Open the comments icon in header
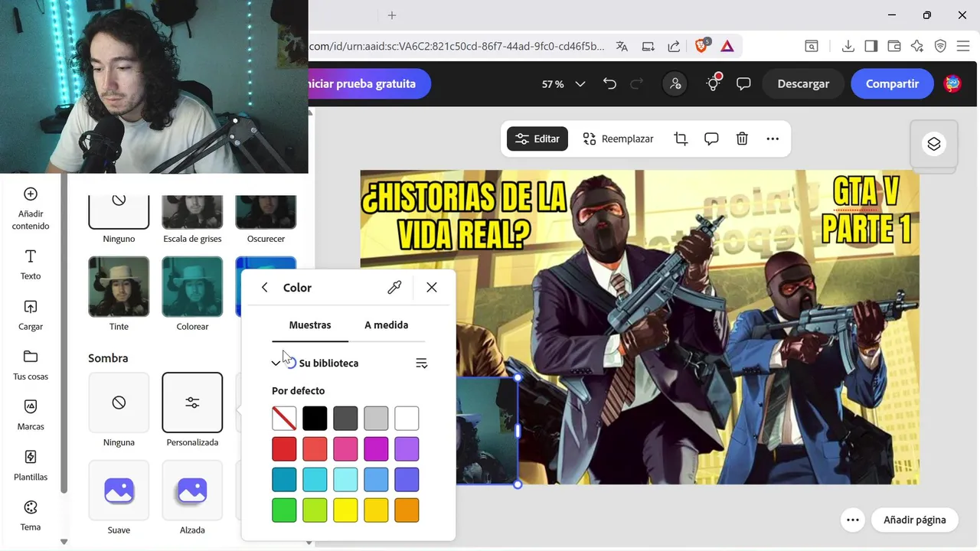Viewport: 980px width, 551px height. click(743, 84)
